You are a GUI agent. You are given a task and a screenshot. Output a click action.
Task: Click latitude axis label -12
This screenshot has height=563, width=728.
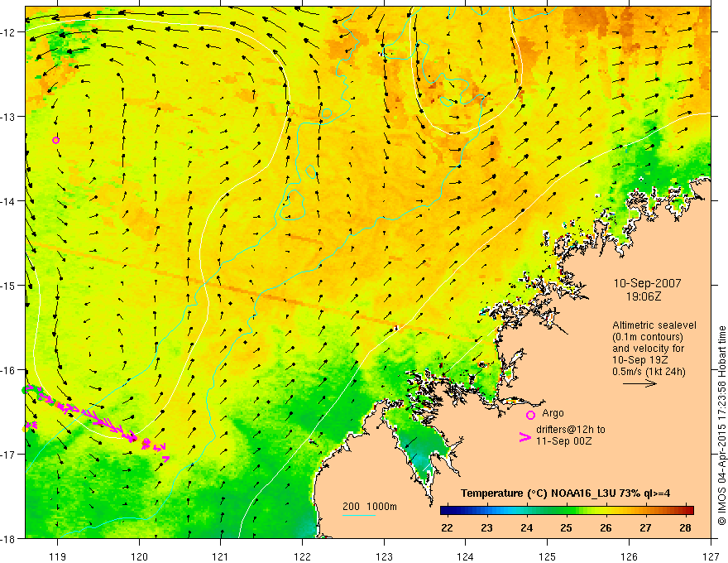tap(8, 32)
